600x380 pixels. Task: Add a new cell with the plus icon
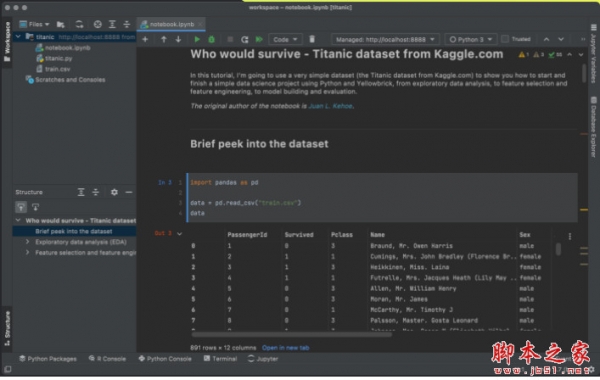click(x=145, y=39)
